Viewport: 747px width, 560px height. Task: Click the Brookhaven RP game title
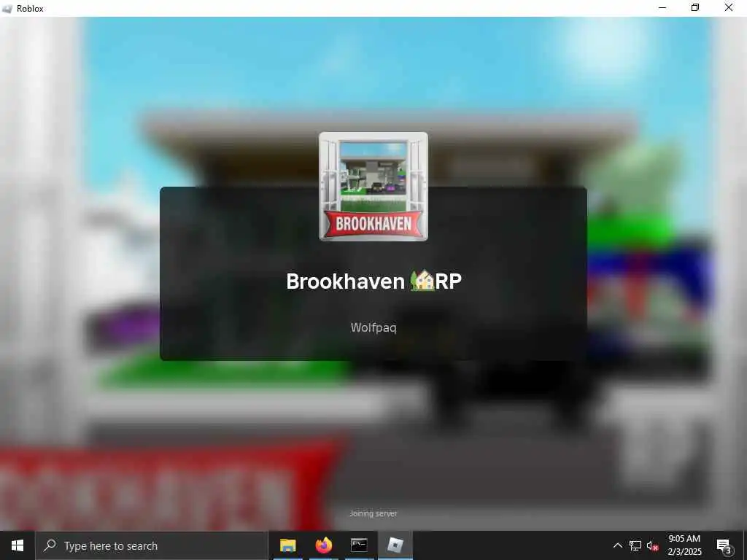coord(373,281)
